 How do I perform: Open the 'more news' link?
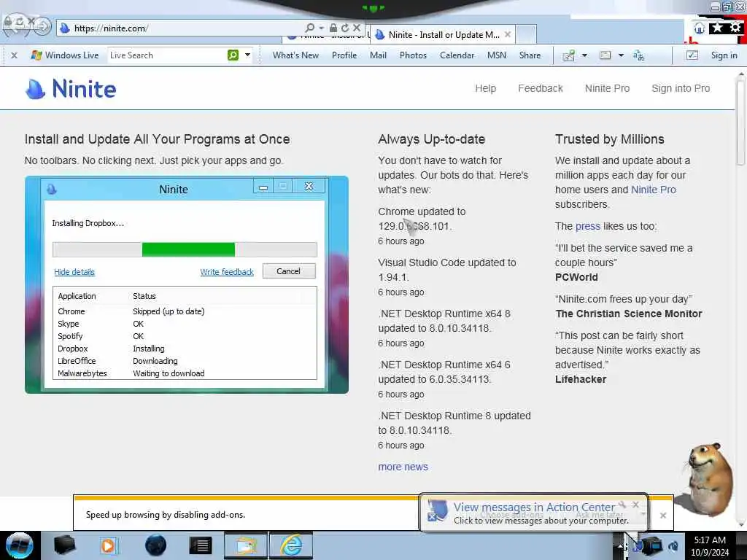(x=403, y=467)
